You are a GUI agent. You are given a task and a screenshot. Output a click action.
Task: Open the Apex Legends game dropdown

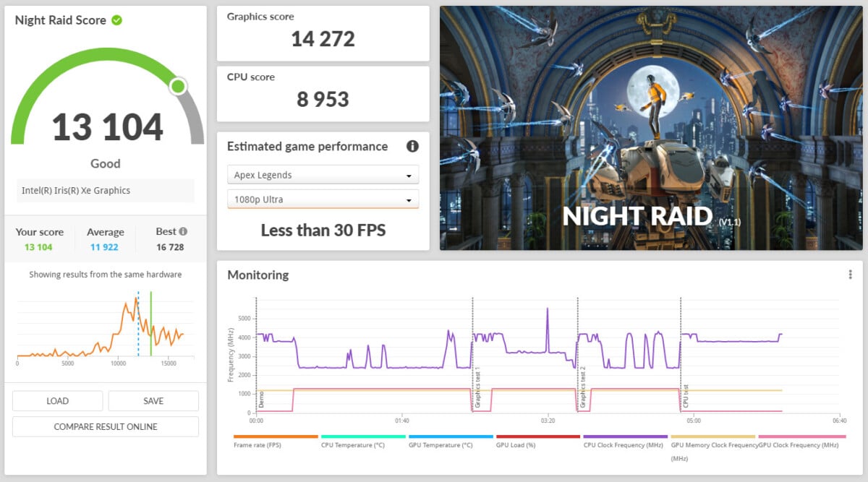(x=323, y=176)
